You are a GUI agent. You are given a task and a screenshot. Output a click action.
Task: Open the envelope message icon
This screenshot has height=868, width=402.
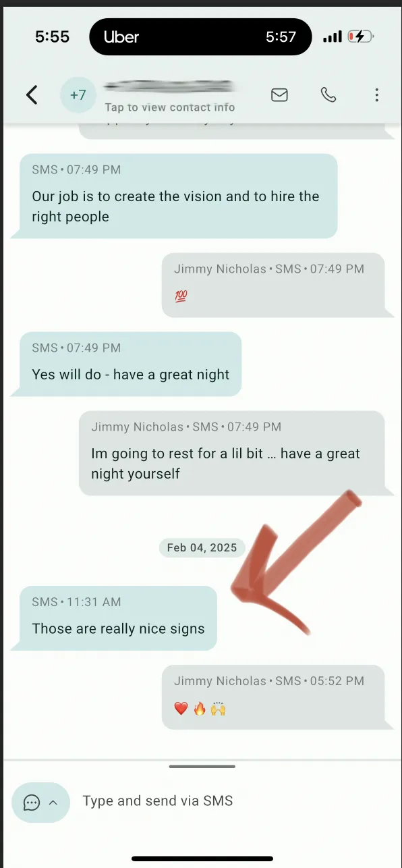(x=279, y=95)
